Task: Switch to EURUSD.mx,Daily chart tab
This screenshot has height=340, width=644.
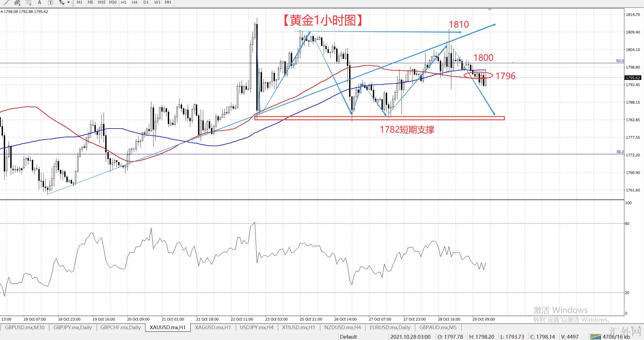Action: [x=390, y=328]
